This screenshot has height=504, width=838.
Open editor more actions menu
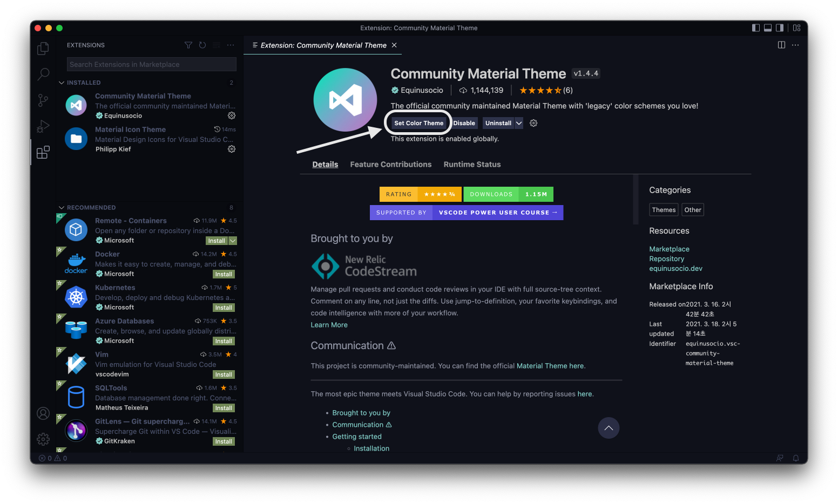click(x=795, y=45)
